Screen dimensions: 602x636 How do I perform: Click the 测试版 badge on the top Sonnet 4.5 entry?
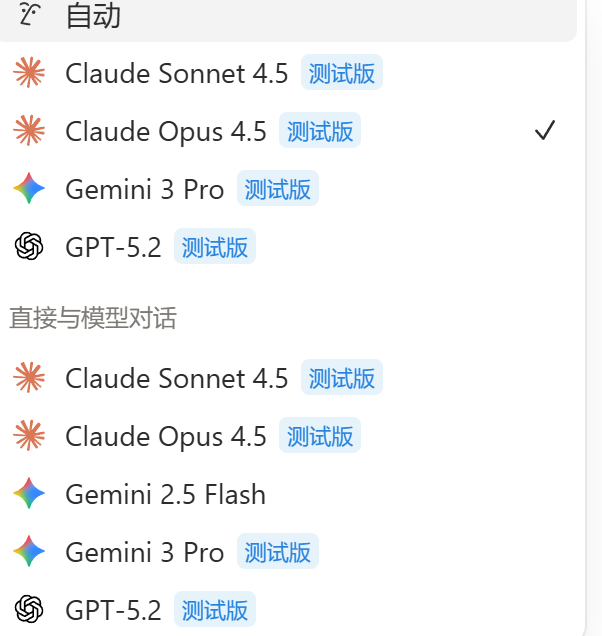(342, 73)
